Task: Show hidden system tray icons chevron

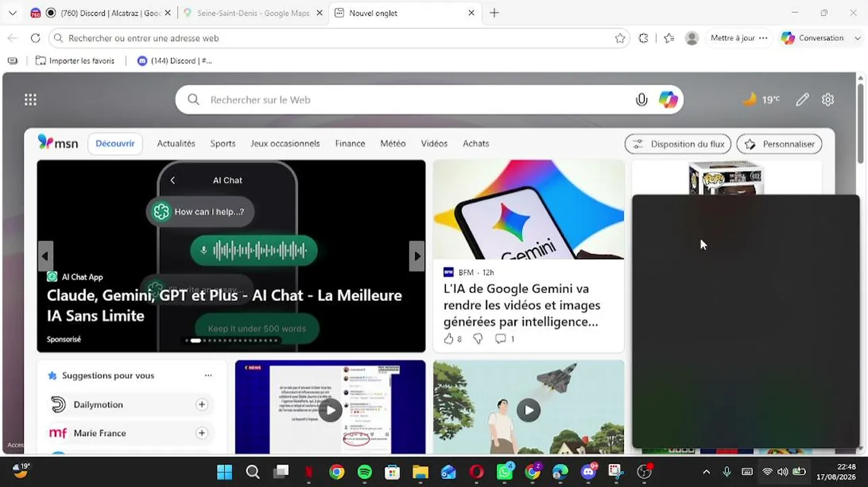Action: click(x=706, y=471)
